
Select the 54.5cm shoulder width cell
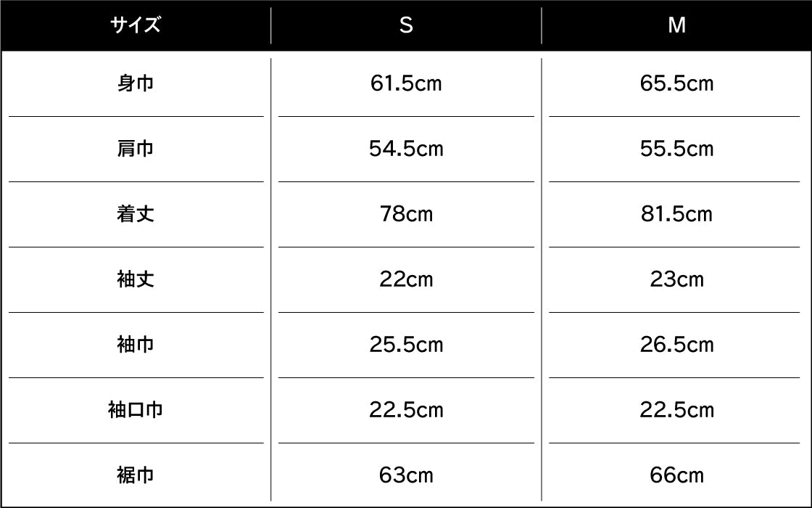(x=406, y=149)
